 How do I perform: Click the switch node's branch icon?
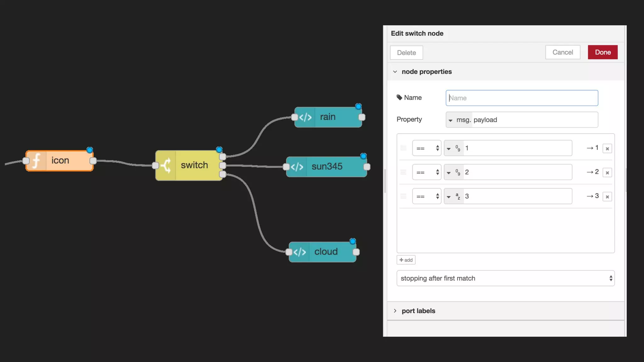pyautogui.click(x=166, y=165)
